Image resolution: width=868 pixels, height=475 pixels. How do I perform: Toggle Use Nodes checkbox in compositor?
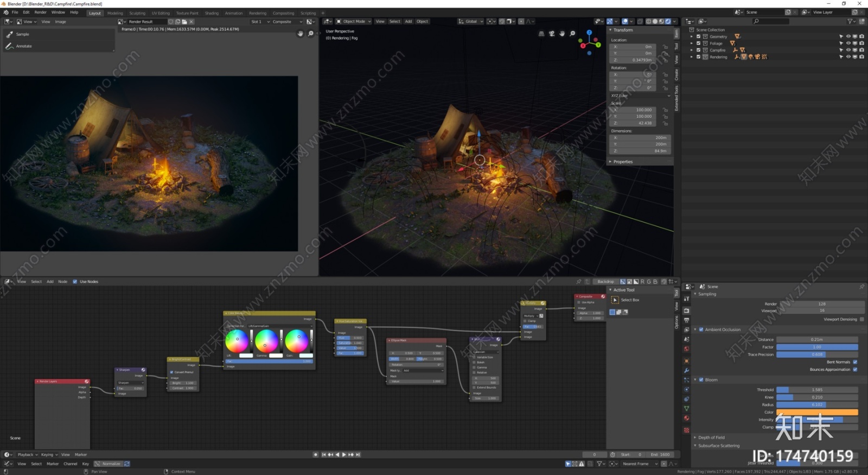click(75, 282)
